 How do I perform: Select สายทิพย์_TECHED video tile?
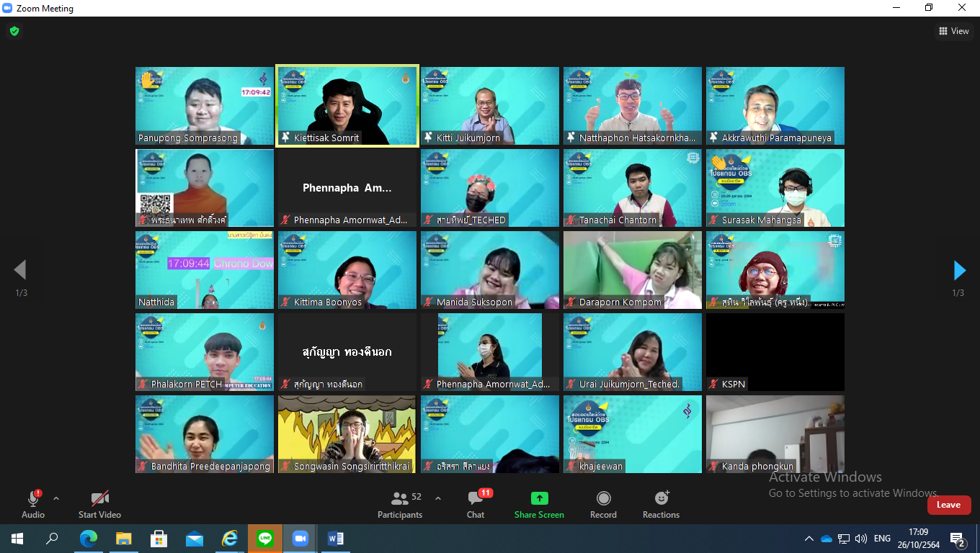pyautogui.click(x=490, y=188)
